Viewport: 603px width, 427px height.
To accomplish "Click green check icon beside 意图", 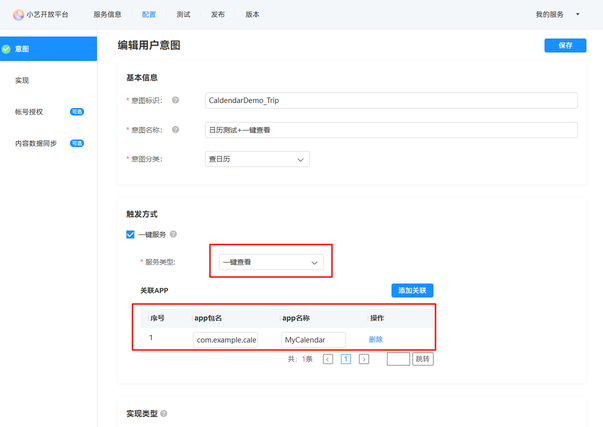I will point(7,48).
